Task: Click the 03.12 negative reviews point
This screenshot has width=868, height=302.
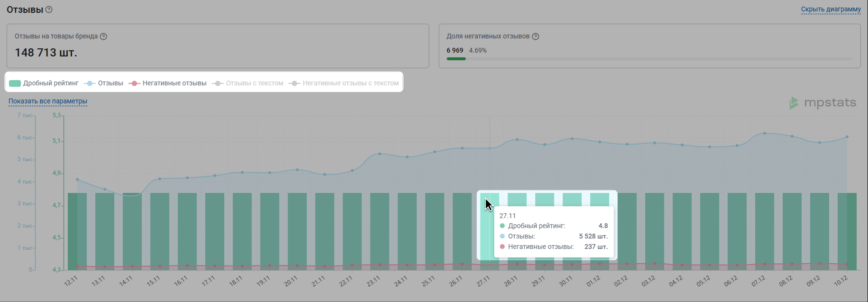Action: click(655, 264)
